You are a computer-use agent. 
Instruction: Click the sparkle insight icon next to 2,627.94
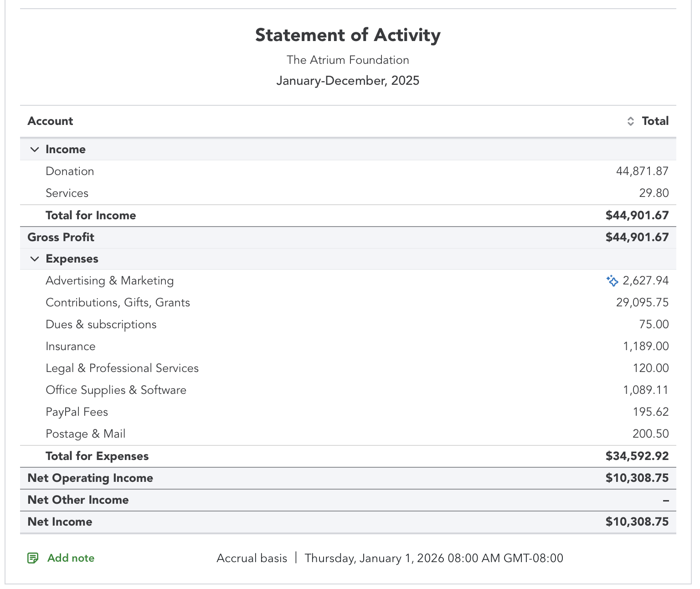tap(612, 281)
